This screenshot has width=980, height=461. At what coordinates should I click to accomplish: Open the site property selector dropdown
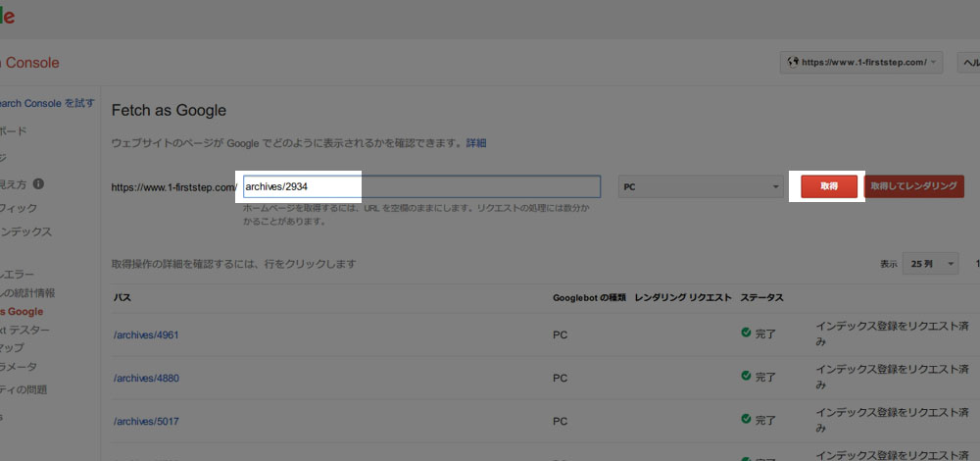861,63
